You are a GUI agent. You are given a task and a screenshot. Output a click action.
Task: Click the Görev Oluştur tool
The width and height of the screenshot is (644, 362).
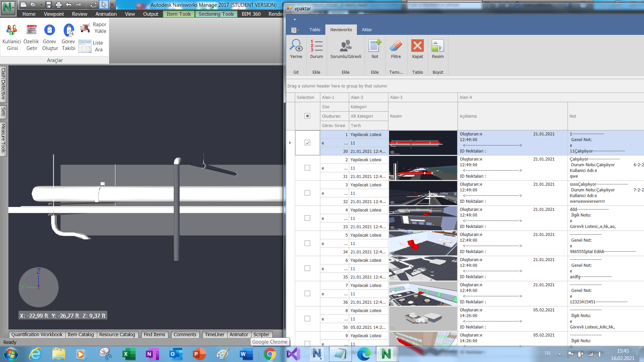click(50, 37)
